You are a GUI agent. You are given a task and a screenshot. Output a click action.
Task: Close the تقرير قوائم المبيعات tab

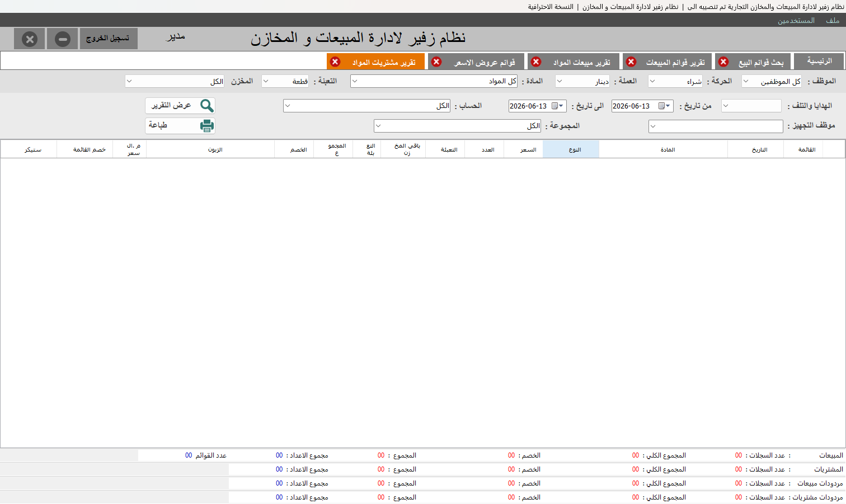(x=631, y=62)
